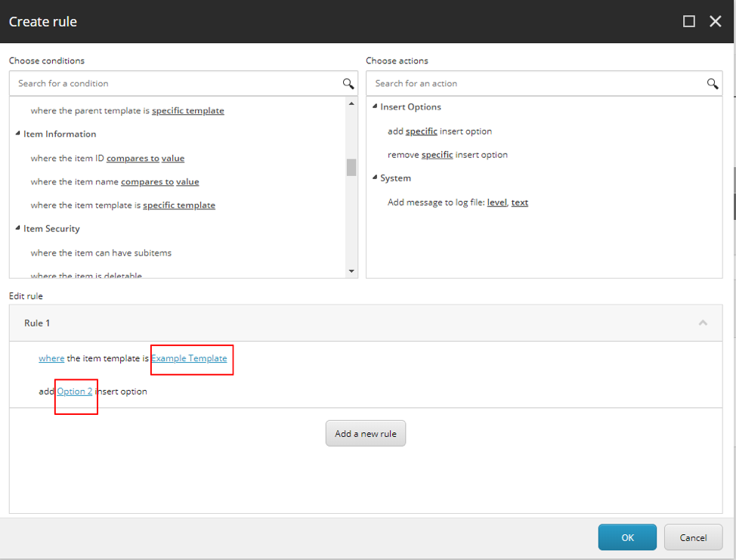
Task: Type in the Search for a condition field
Action: [174, 84]
